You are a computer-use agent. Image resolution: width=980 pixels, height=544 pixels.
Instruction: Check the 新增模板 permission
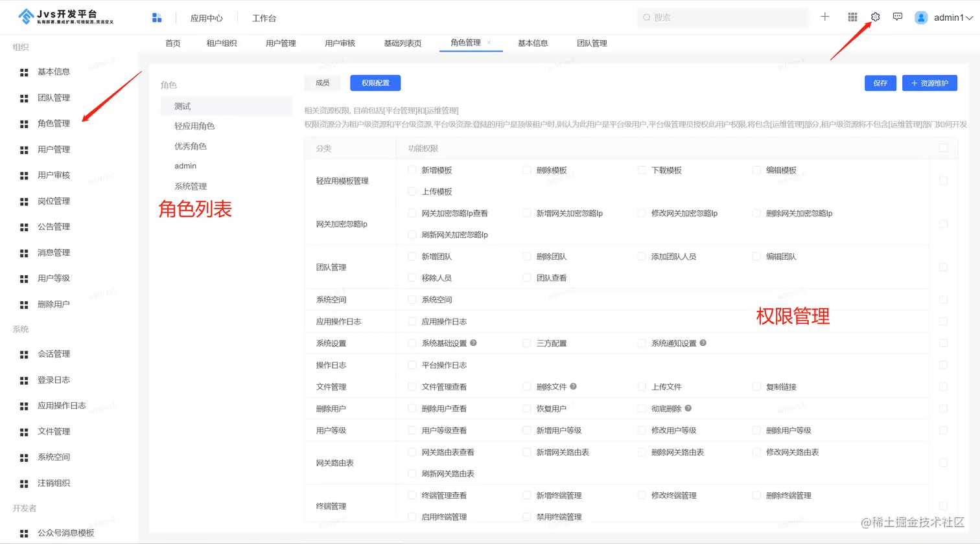pos(412,170)
